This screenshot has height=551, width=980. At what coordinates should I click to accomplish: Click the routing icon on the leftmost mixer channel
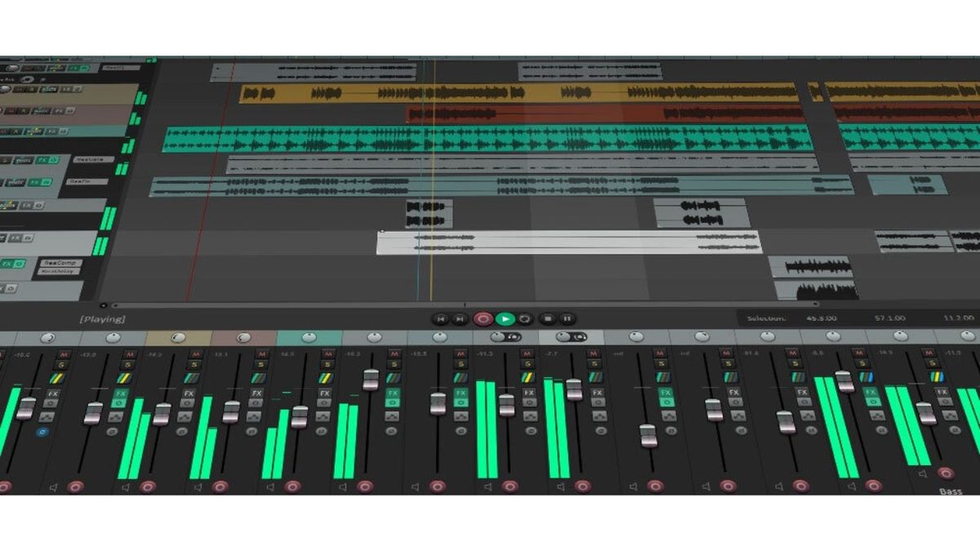(x=46, y=417)
